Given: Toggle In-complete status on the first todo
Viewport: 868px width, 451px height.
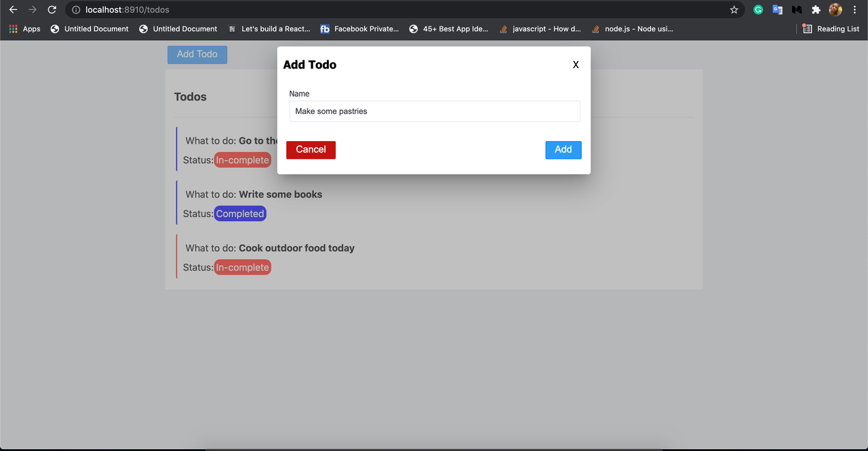Looking at the screenshot, I should pyautogui.click(x=242, y=159).
